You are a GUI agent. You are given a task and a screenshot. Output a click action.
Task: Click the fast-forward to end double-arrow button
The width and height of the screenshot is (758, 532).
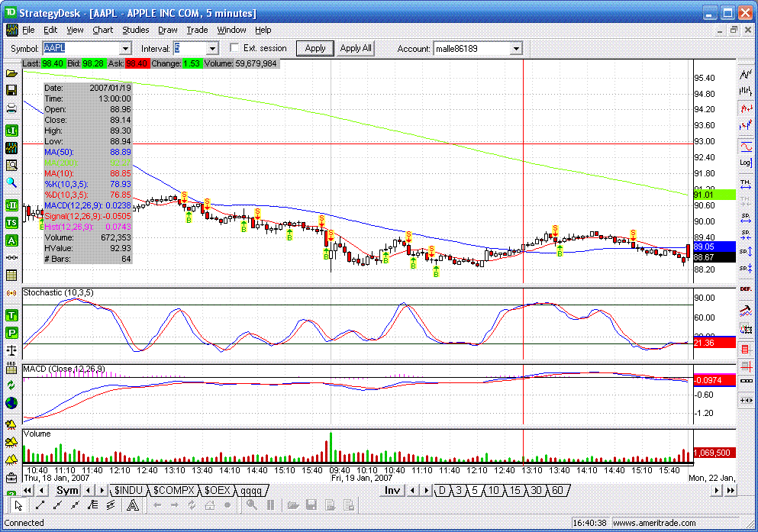point(731,491)
